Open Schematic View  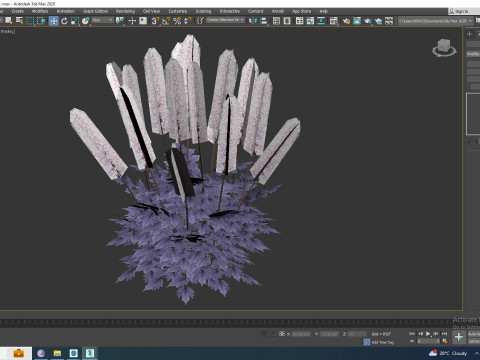(x=321, y=21)
